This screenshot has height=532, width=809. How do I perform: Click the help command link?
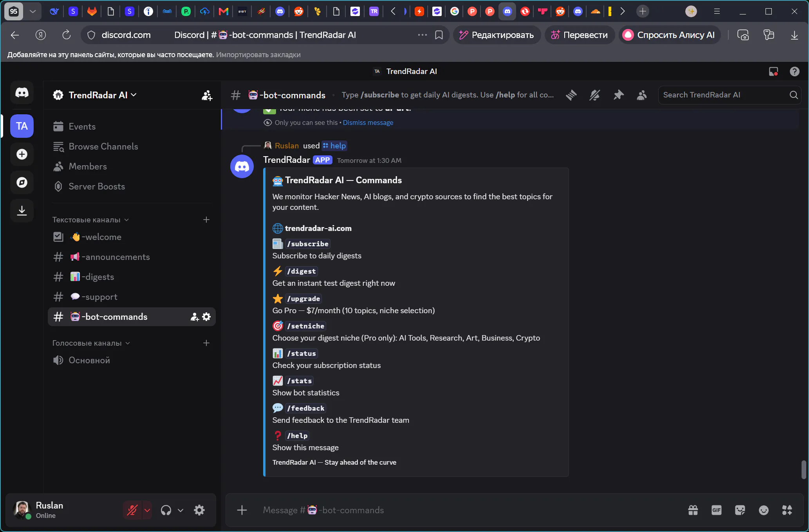pos(334,146)
